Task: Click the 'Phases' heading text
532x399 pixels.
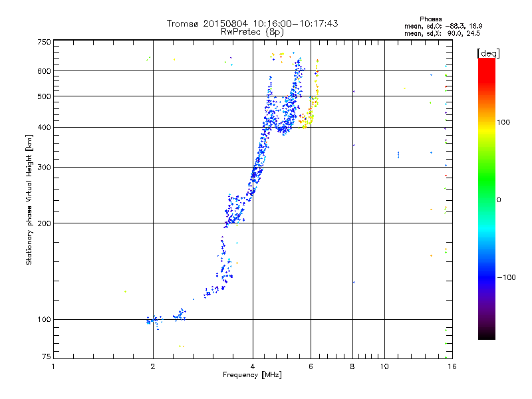Action: pyautogui.click(x=430, y=19)
